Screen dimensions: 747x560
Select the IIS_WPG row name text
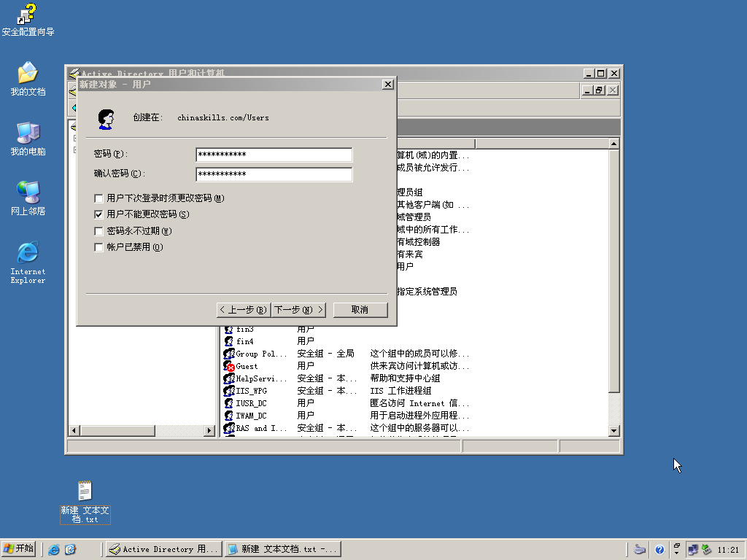[252, 391]
